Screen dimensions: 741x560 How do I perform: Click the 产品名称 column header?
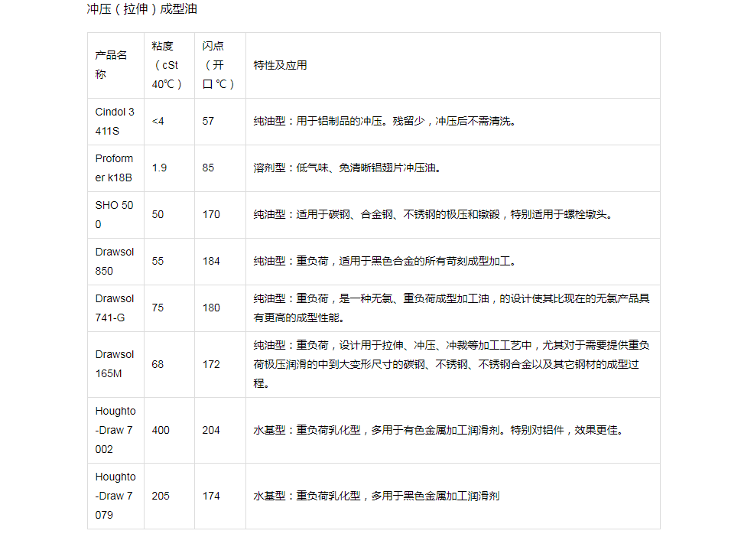pyautogui.click(x=112, y=65)
